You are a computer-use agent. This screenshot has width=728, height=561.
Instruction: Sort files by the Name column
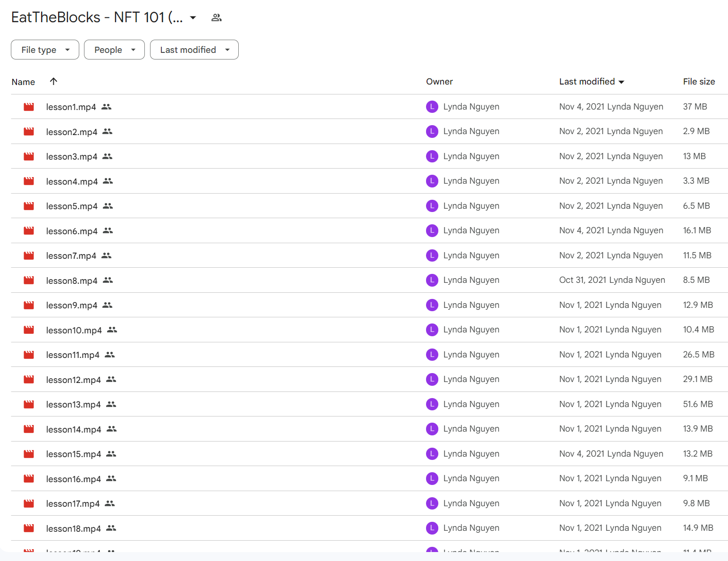coord(23,82)
